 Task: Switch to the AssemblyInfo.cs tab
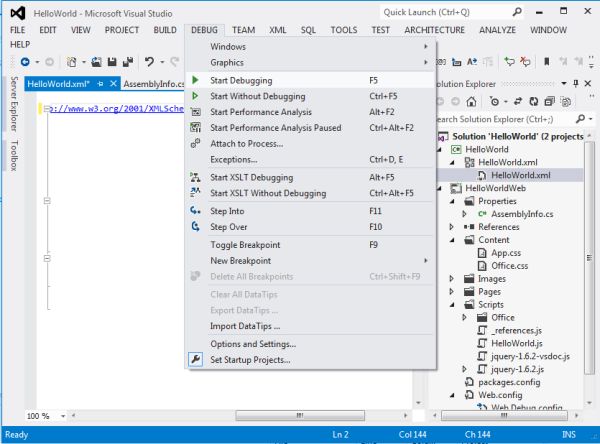tap(153, 84)
